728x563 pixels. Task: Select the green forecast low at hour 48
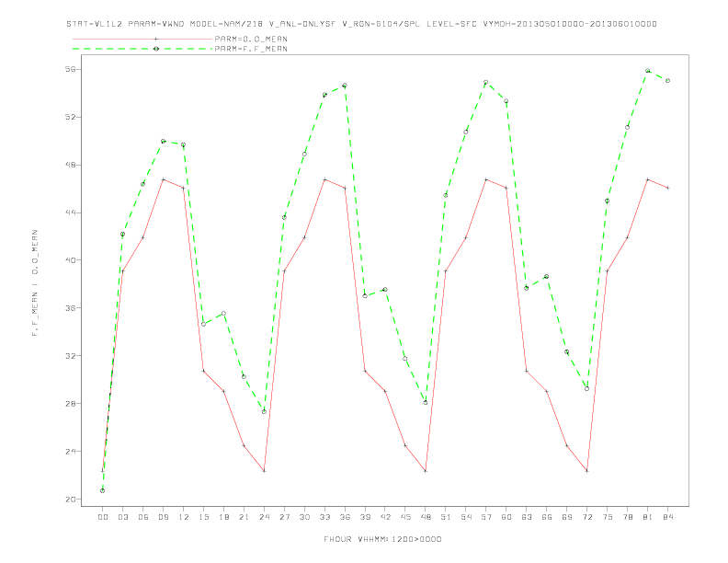[x=426, y=402]
